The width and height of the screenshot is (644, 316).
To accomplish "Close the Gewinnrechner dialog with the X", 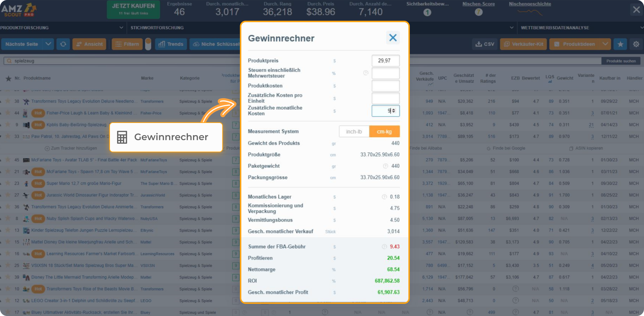I will tap(393, 38).
